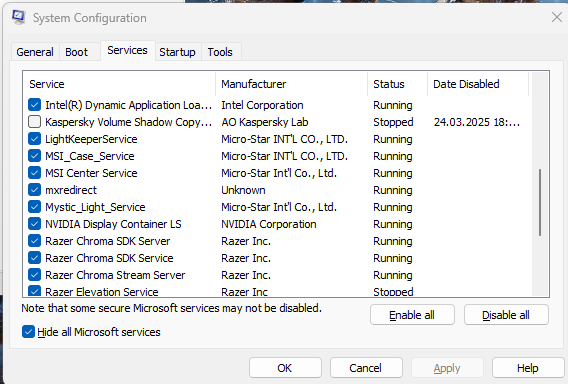Confirm with the OK button

[285, 368]
